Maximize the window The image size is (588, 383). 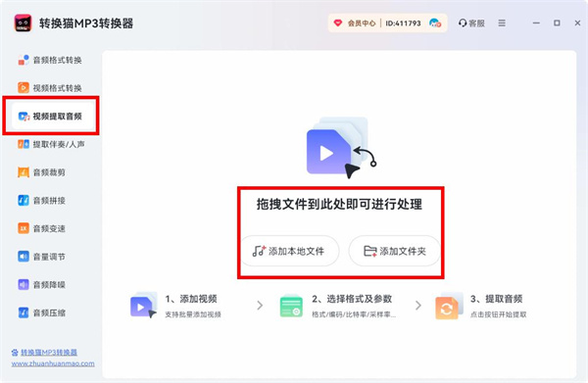coord(558,24)
